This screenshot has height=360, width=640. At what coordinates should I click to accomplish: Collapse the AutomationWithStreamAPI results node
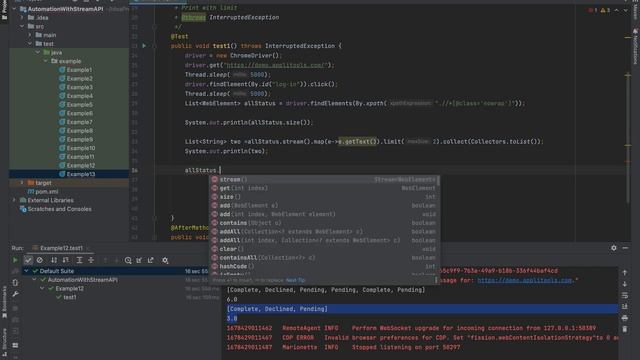point(34,280)
